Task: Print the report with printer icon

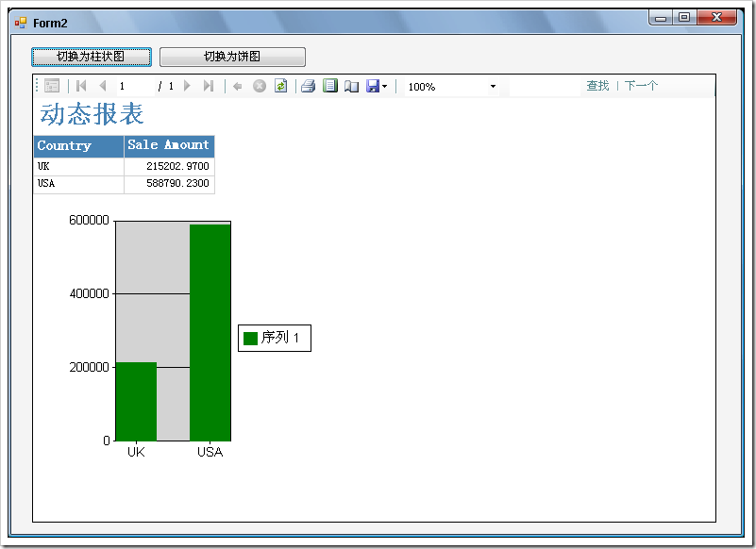Action: click(x=308, y=86)
